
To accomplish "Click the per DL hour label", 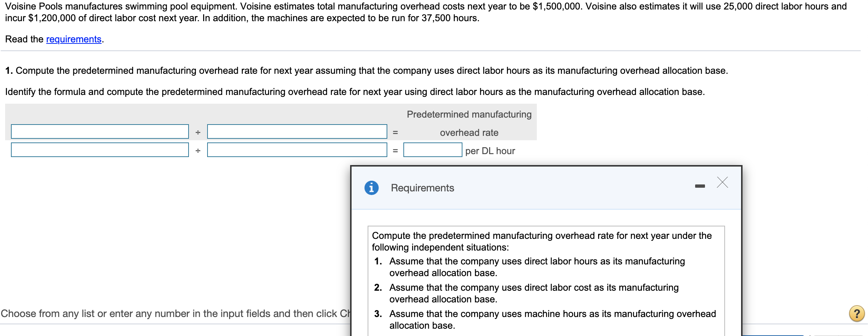I will click(x=490, y=150).
